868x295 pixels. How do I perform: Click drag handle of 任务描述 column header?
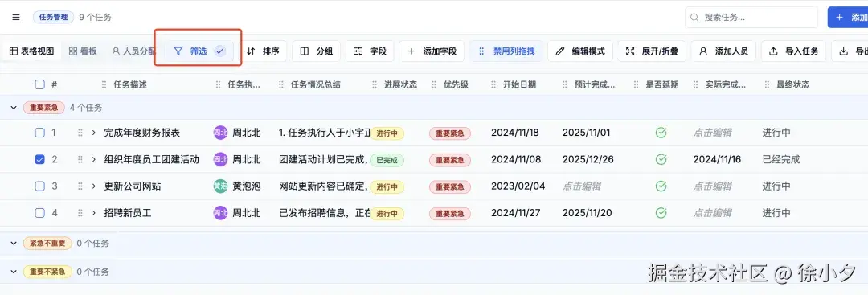coord(104,84)
